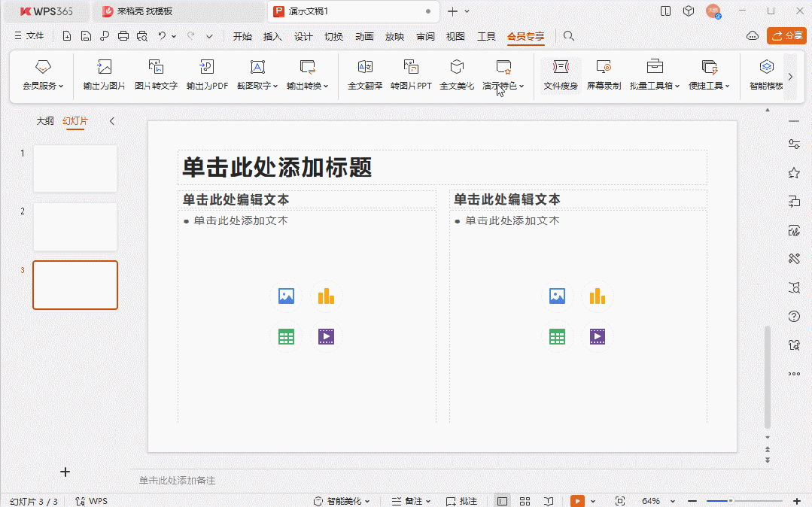The height and width of the screenshot is (507, 812).
Task: Switch to the 插入 ribbon tab
Action: coord(272,36)
